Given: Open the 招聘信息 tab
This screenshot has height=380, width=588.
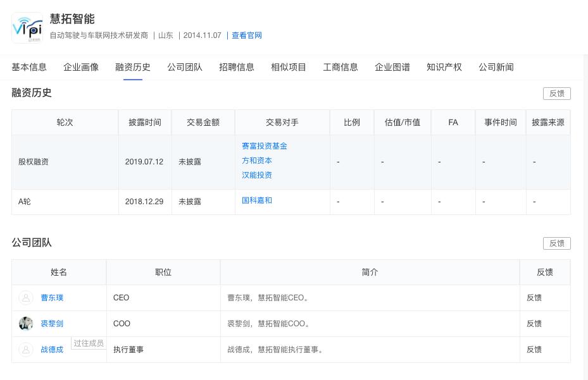Looking at the screenshot, I should click(x=237, y=67).
